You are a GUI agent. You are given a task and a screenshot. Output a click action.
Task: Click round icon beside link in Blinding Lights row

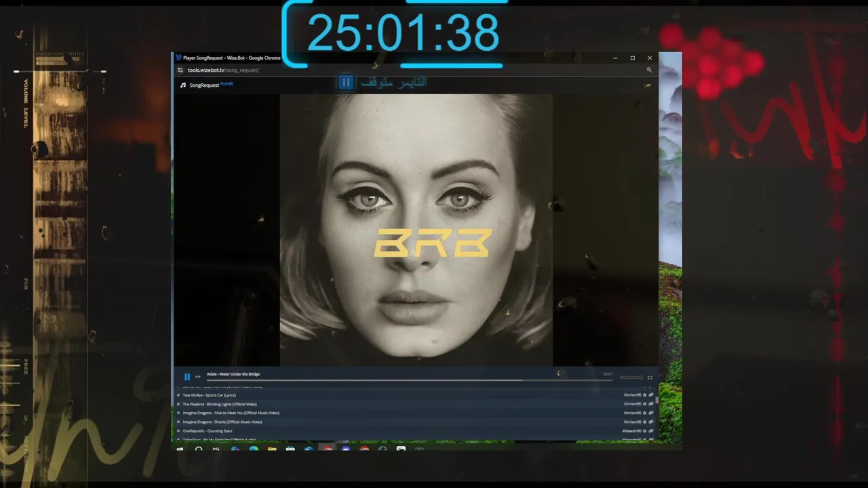click(x=645, y=404)
